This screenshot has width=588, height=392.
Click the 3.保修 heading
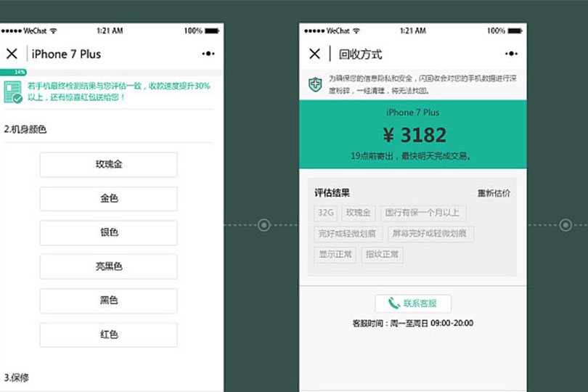point(17,377)
